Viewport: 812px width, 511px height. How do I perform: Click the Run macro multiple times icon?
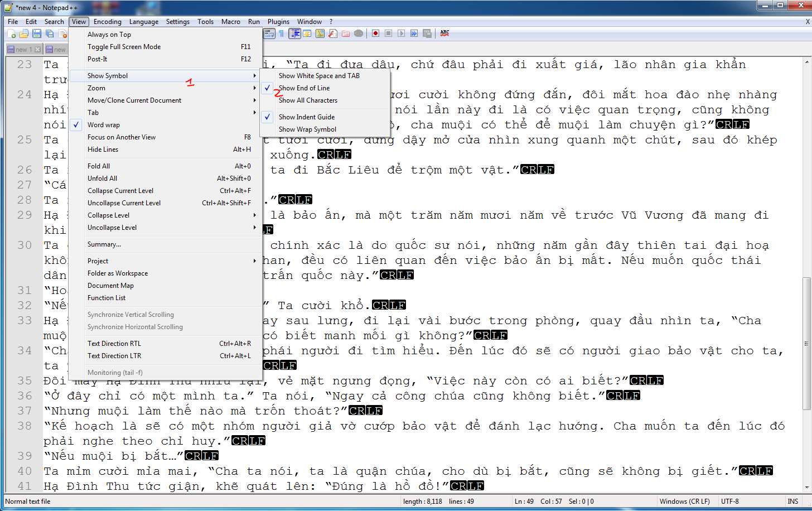tap(414, 33)
